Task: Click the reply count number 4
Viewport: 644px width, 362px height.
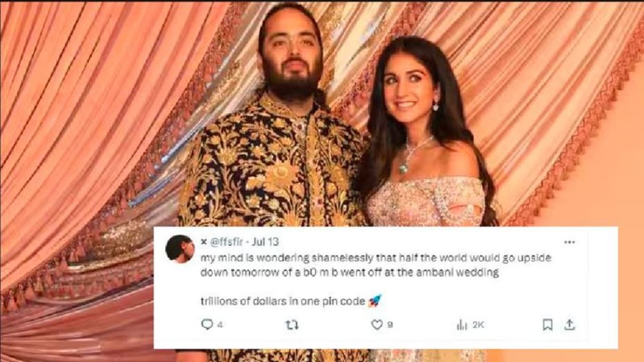Action: click(x=220, y=325)
